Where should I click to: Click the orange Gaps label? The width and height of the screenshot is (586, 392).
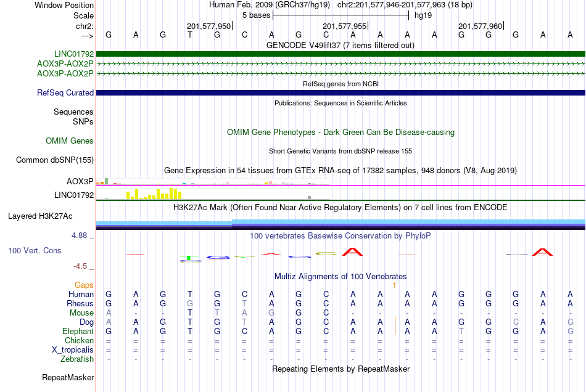tap(84, 285)
